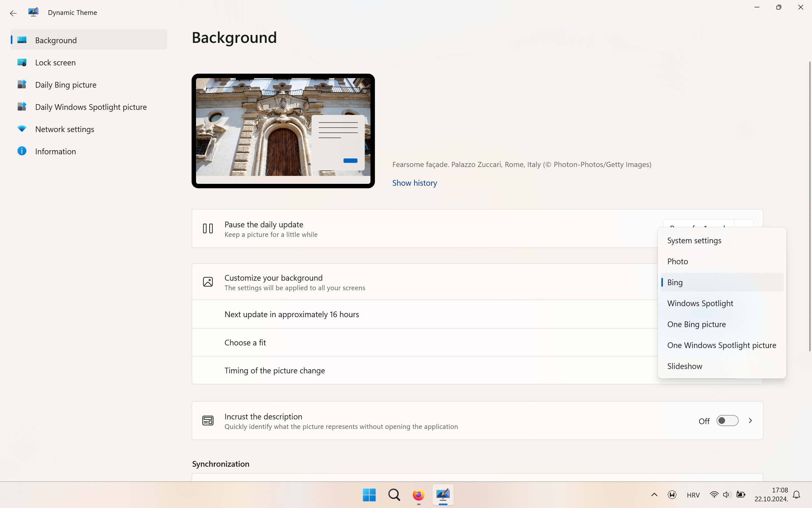Select Slideshow option
The height and width of the screenshot is (508, 812).
coord(722,366)
